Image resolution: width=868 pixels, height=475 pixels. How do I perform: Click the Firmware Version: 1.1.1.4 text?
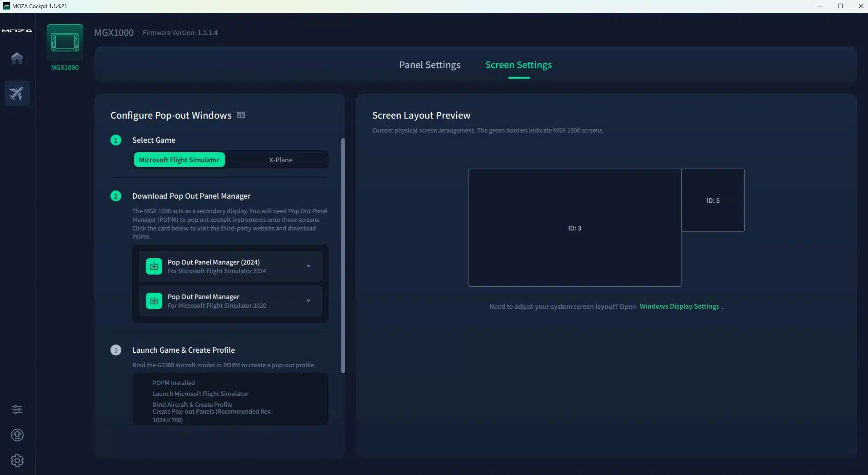[x=180, y=33]
